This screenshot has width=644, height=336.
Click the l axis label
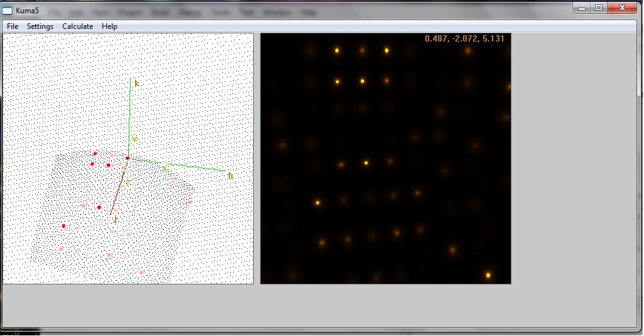pyautogui.click(x=116, y=220)
